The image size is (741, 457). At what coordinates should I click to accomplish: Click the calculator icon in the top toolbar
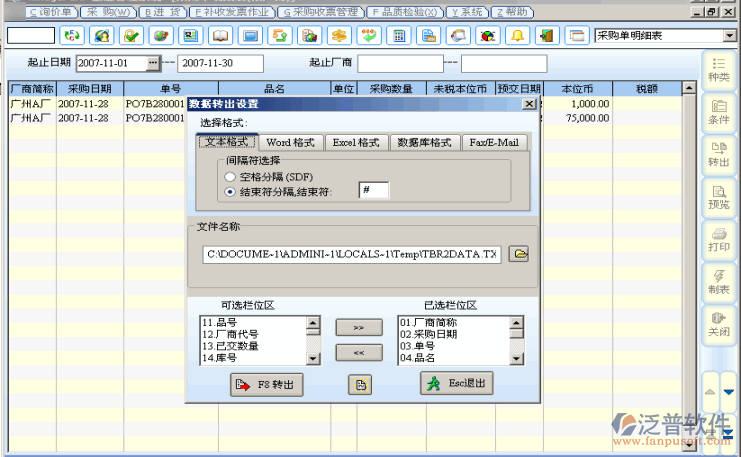(x=399, y=36)
